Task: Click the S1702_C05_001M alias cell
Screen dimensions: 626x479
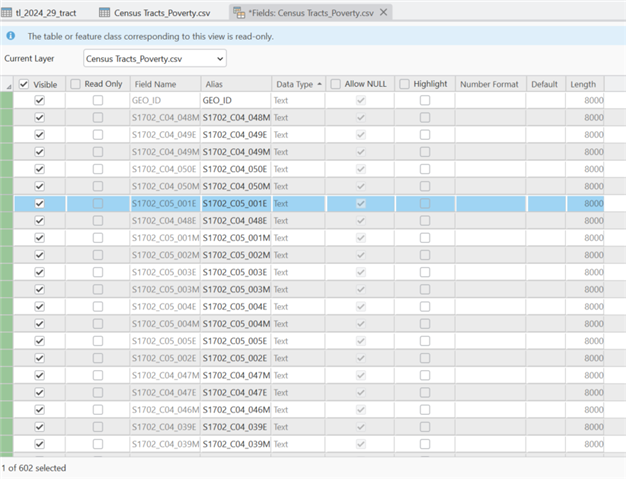Action: pos(236,238)
